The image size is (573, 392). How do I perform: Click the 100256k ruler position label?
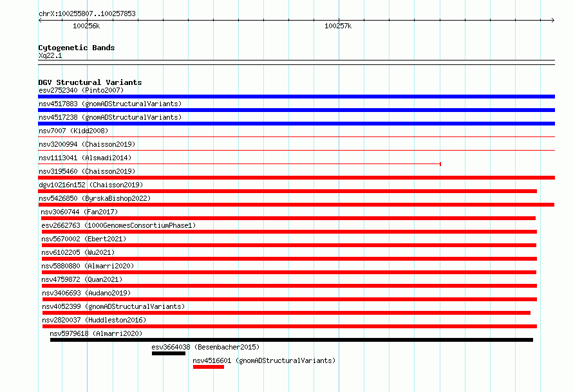(x=86, y=26)
